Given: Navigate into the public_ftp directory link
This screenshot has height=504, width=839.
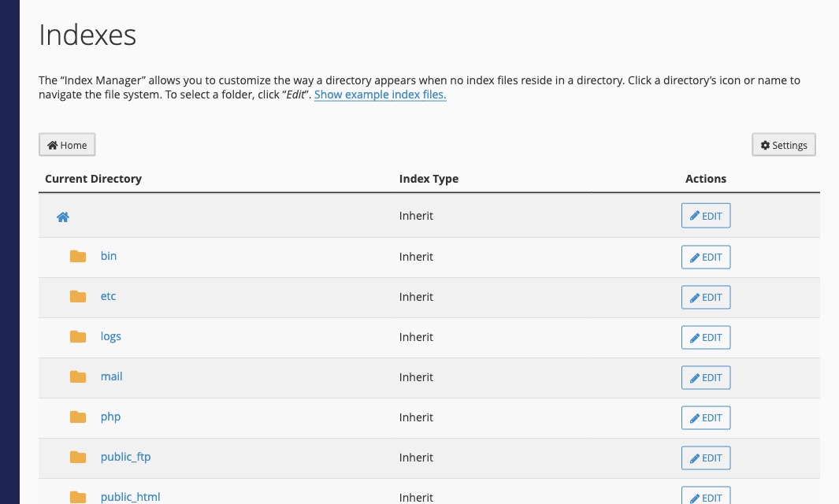Looking at the screenshot, I should coord(126,457).
